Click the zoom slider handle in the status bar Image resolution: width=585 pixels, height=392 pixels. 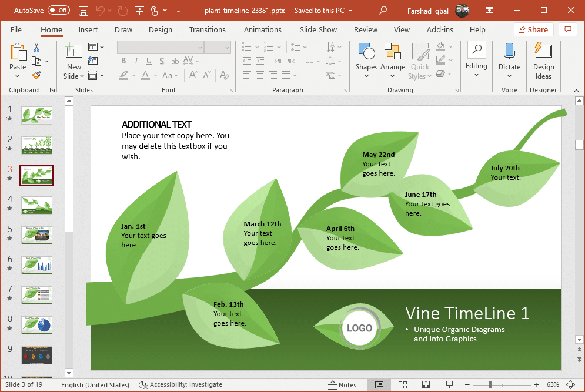tap(490, 385)
